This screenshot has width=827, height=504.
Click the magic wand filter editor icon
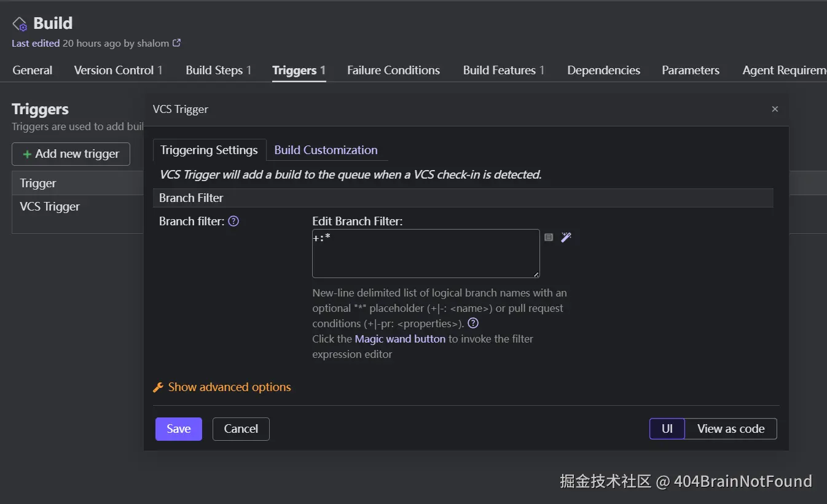pyautogui.click(x=566, y=237)
